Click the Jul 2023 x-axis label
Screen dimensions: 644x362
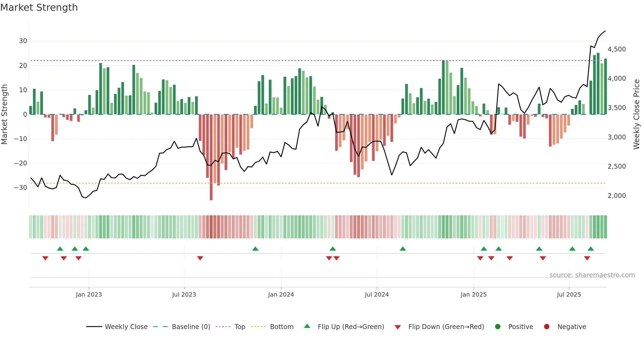pyautogui.click(x=184, y=294)
